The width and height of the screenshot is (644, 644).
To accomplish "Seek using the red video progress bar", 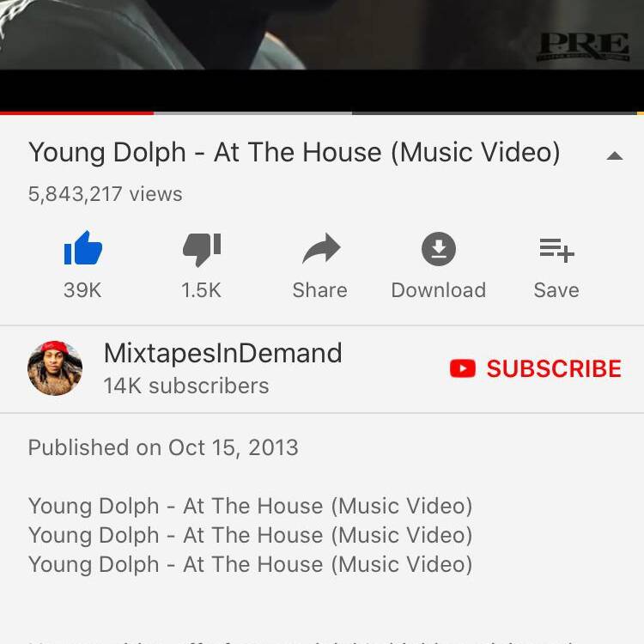I will 76,113.
